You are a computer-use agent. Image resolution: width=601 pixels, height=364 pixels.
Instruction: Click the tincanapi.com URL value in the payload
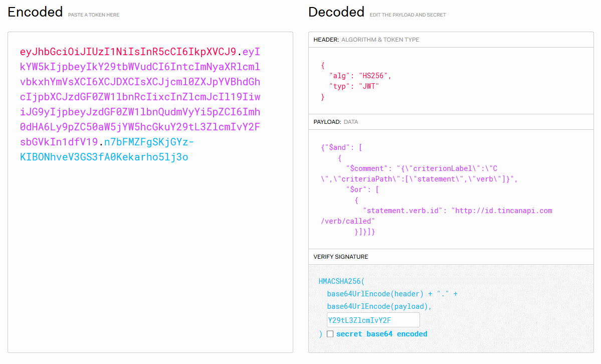(503, 211)
